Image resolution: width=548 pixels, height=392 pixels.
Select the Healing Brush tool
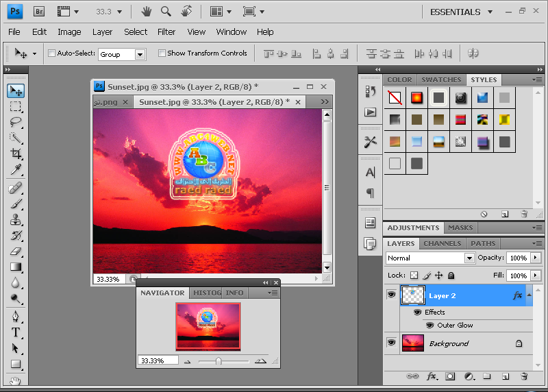pyautogui.click(x=15, y=188)
